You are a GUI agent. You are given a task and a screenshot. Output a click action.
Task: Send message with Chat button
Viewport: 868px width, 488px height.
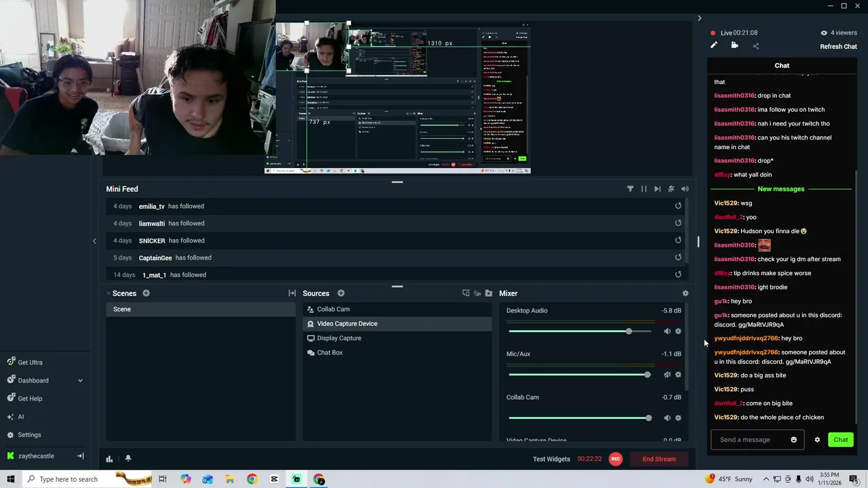click(x=841, y=440)
